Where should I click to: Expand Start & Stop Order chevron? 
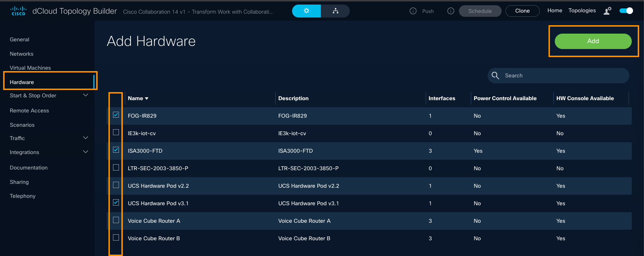pyautogui.click(x=85, y=95)
